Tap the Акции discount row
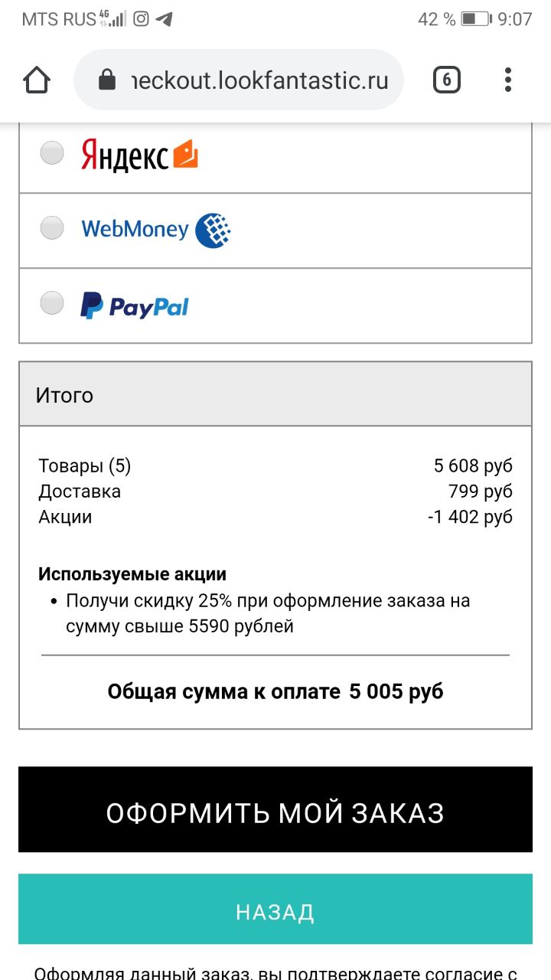 (275, 517)
